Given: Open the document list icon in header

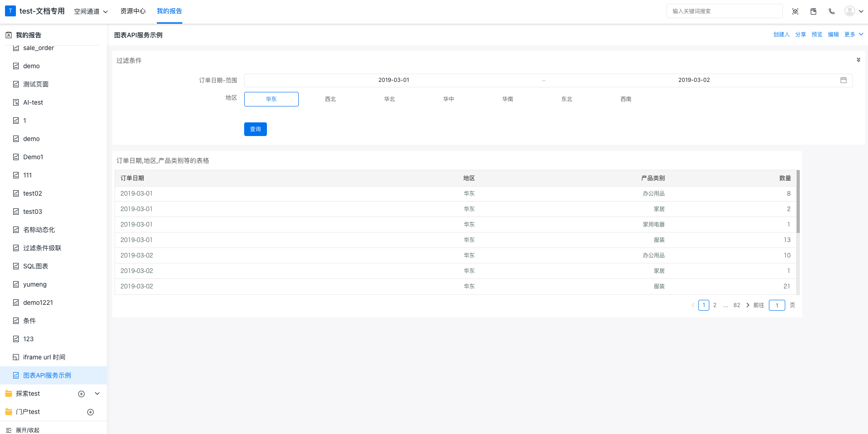Looking at the screenshot, I should 813,11.
